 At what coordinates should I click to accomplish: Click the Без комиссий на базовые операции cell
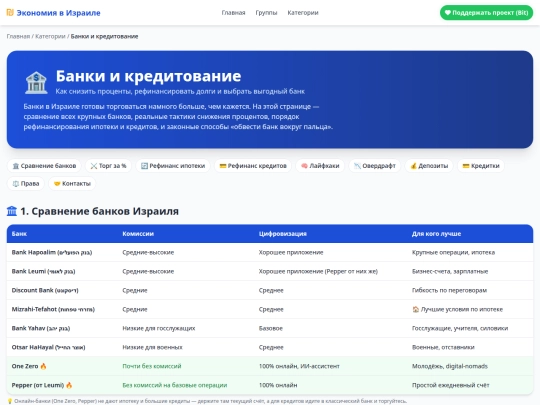click(x=175, y=385)
